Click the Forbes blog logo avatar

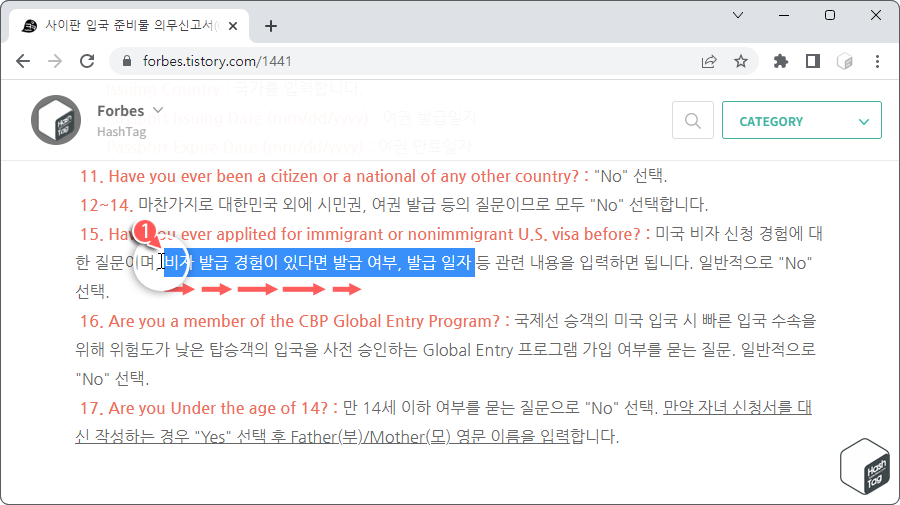(56, 120)
